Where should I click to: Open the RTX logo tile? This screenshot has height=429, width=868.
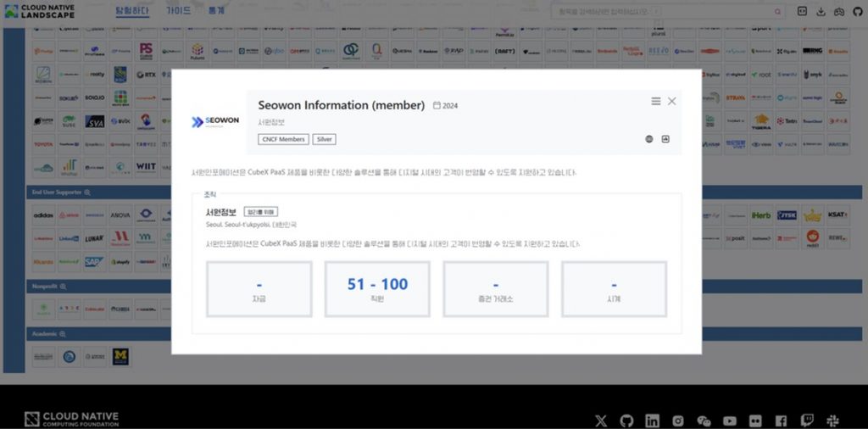[x=146, y=74]
